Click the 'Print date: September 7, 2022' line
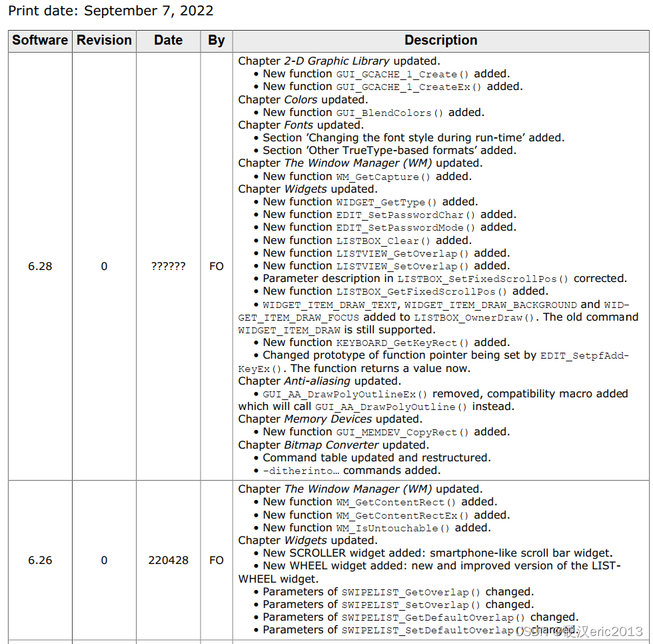This screenshot has height=644, width=653. [111, 11]
